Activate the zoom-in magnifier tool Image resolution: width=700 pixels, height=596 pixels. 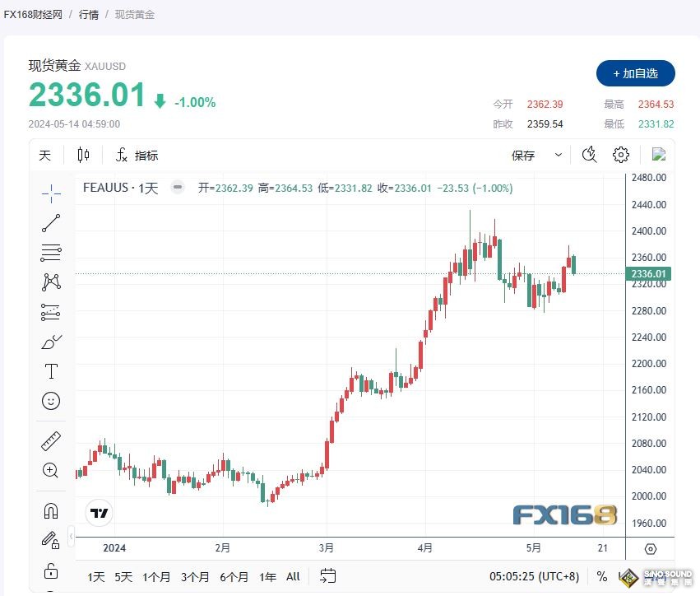click(x=50, y=470)
